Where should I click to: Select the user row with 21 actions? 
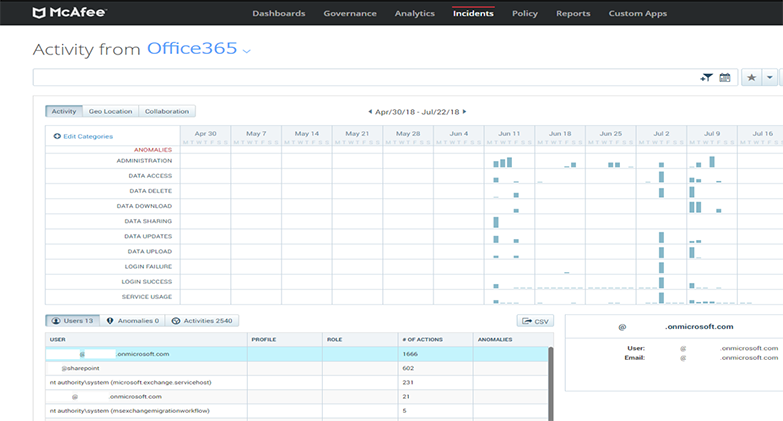[x=297, y=397]
